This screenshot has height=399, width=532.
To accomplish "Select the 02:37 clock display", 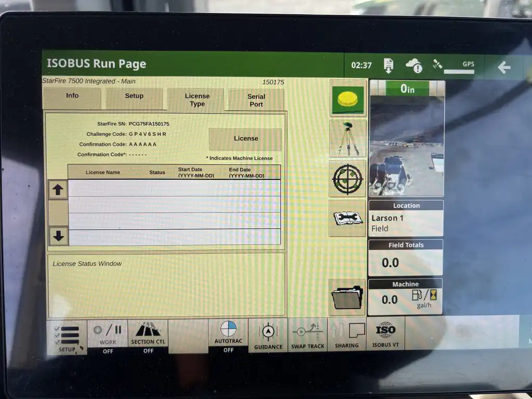I will point(362,65).
